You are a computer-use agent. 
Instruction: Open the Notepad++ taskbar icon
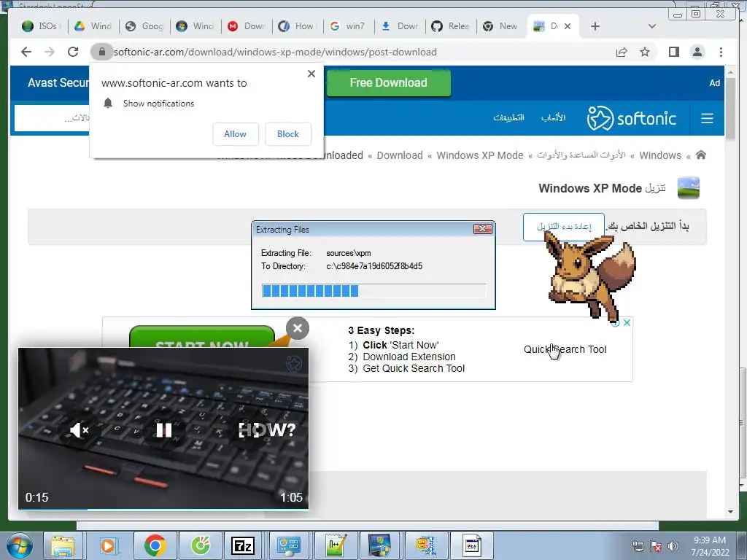(336, 545)
